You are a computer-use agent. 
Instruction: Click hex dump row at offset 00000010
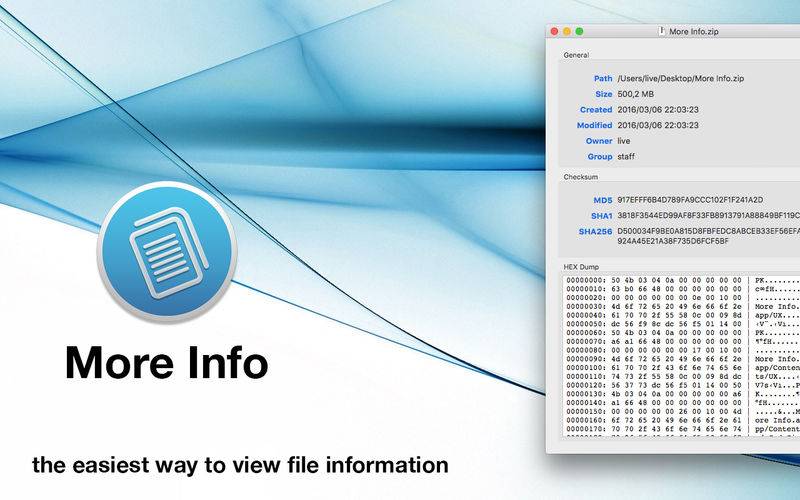(683, 289)
